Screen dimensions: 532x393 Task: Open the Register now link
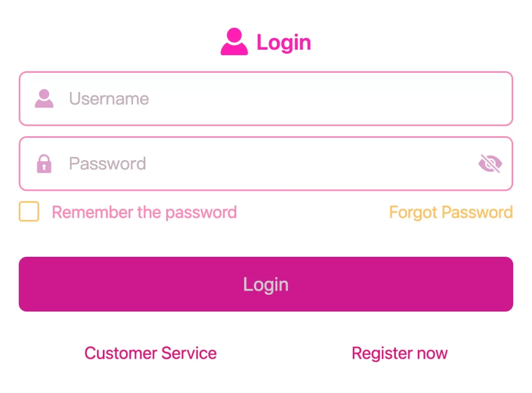pyautogui.click(x=400, y=353)
